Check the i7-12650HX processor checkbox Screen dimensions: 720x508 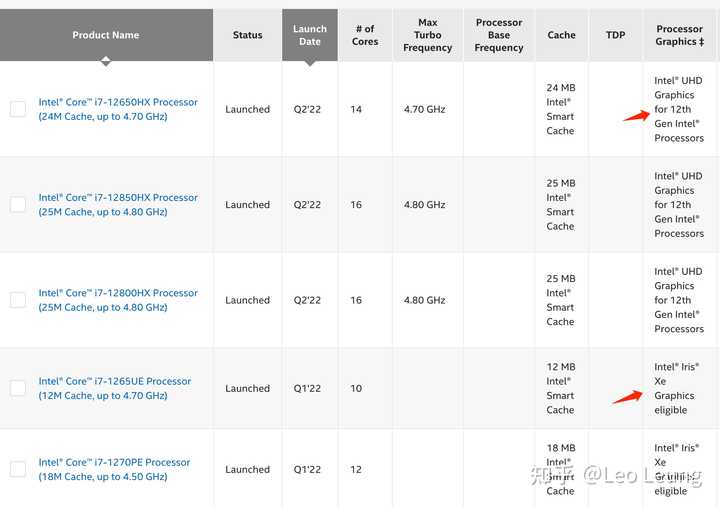[x=18, y=109]
